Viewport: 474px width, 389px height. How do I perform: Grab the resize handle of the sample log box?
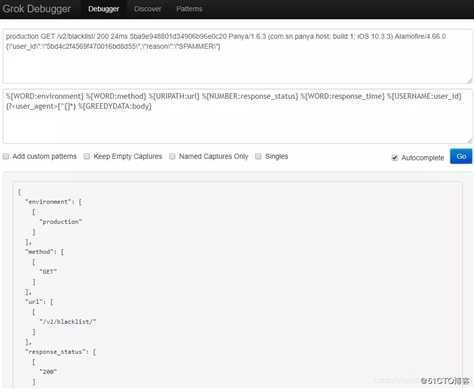pyautogui.click(x=469, y=80)
